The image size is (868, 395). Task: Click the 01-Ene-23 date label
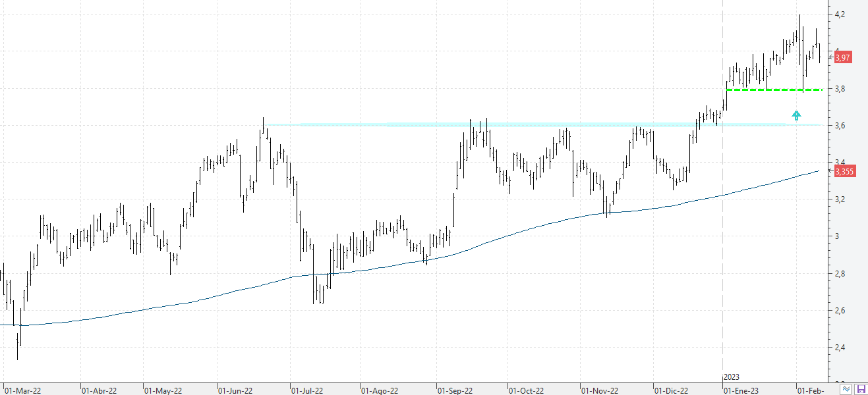tap(741, 390)
